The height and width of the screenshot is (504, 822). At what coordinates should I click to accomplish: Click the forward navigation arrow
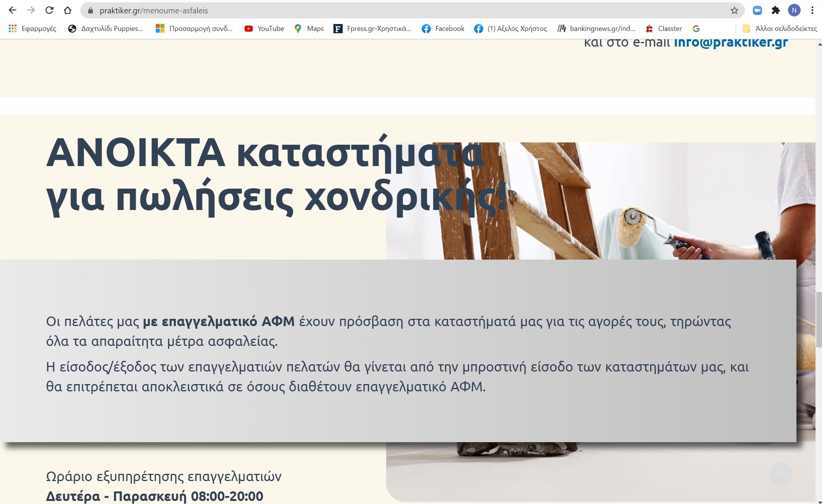point(31,10)
